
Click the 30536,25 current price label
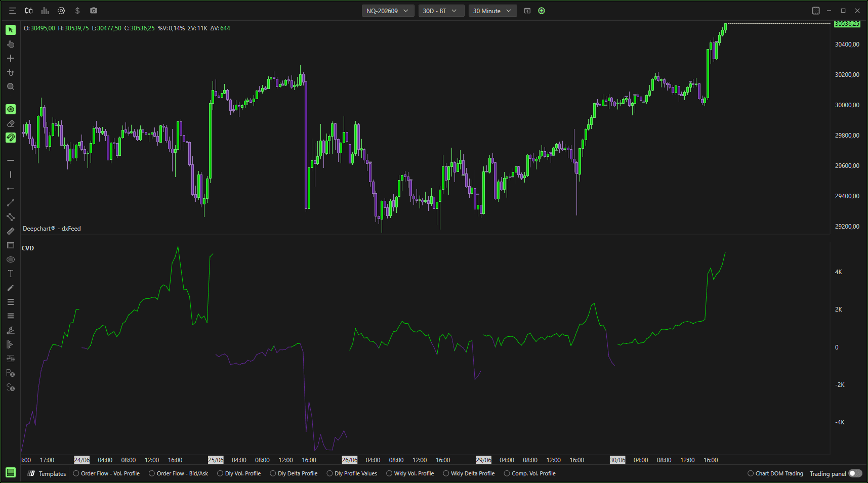(x=847, y=24)
